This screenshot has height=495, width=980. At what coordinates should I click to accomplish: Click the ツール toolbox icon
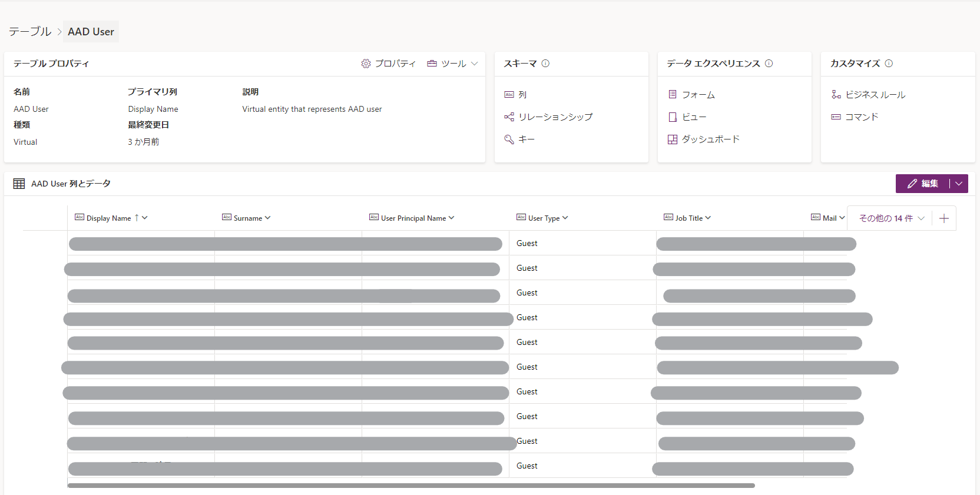pyautogui.click(x=432, y=64)
